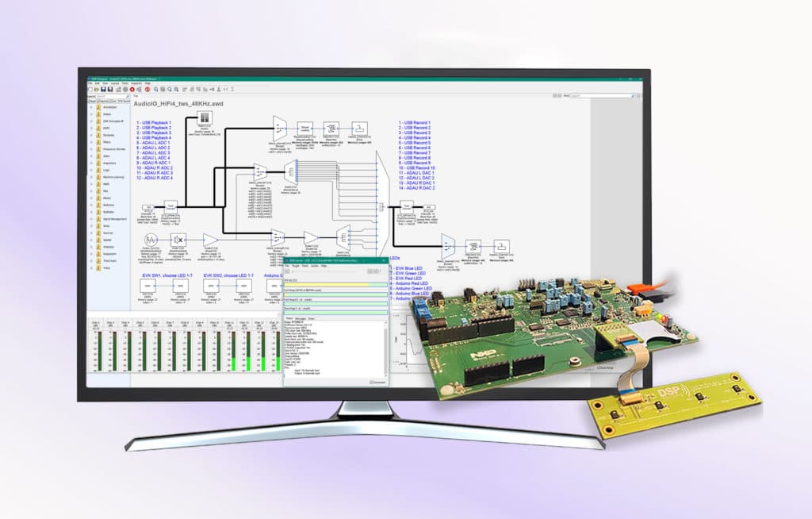
Task: Click the Sources folder icon
Action: (x=98, y=233)
